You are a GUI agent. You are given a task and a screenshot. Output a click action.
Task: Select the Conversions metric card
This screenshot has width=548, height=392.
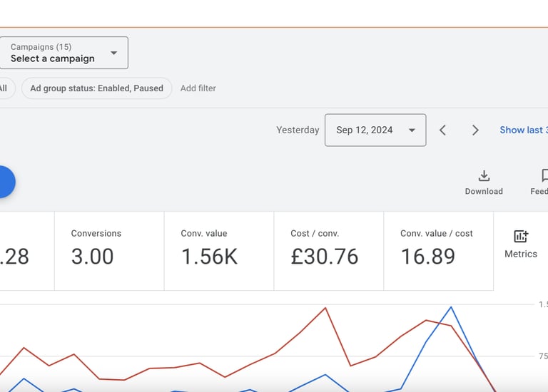pos(109,251)
